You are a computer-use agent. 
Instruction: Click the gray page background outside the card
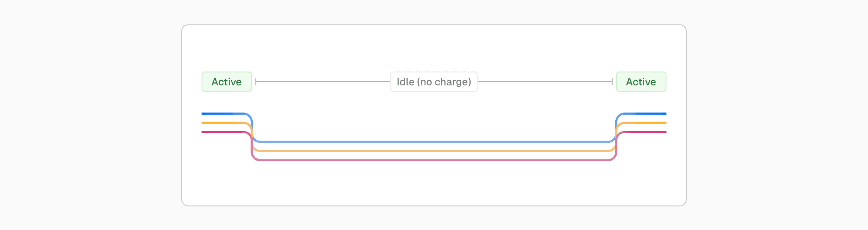[90, 113]
